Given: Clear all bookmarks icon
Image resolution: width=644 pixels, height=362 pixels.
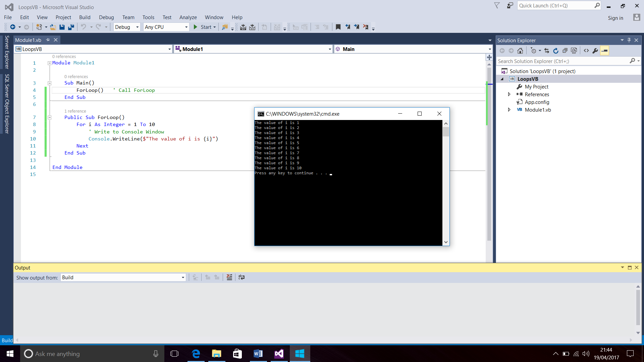Looking at the screenshot, I should coord(366,27).
